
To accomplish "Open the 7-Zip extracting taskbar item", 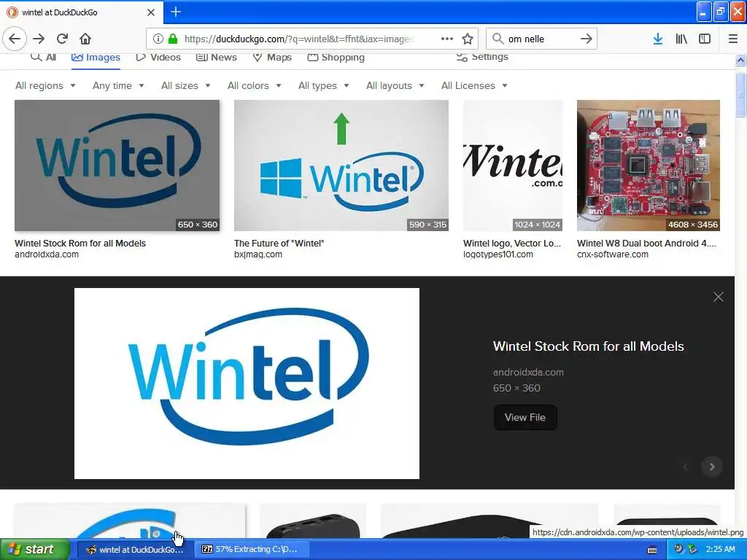I will [252, 549].
